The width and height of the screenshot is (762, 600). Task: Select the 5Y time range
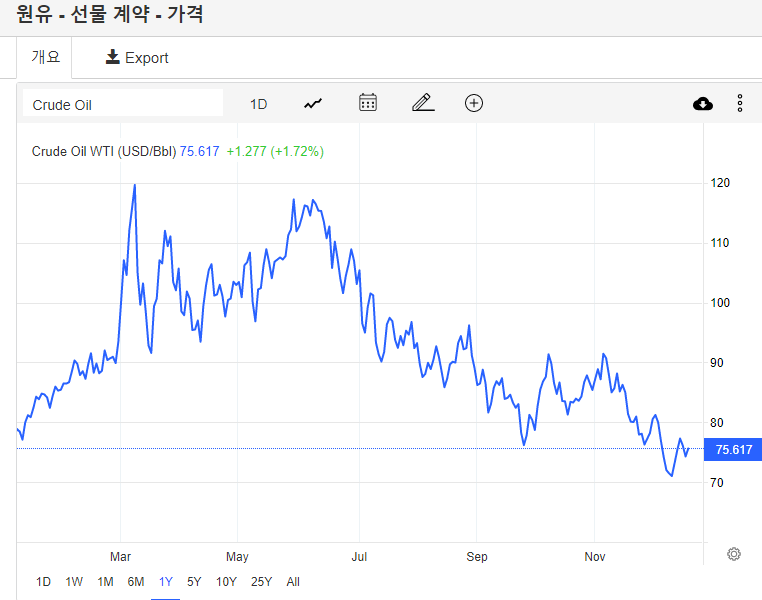tap(194, 582)
